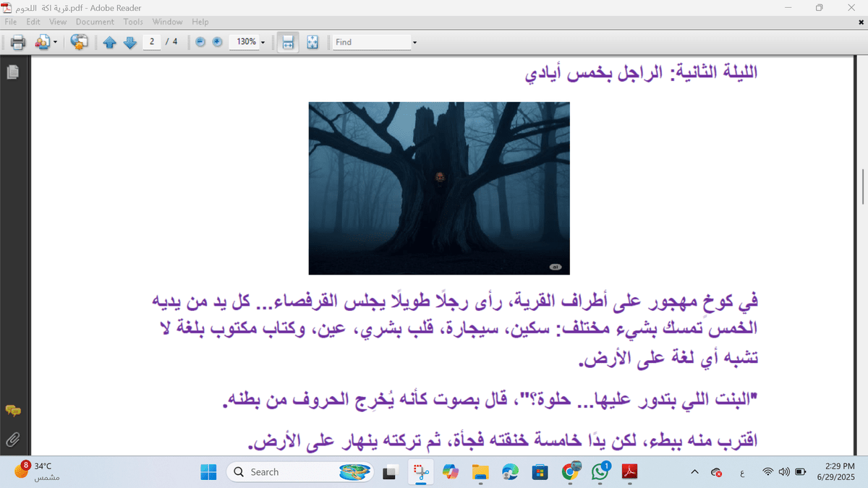Select the Email/share document icon
The width and height of the screenshot is (868, 488).
(43, 42)
